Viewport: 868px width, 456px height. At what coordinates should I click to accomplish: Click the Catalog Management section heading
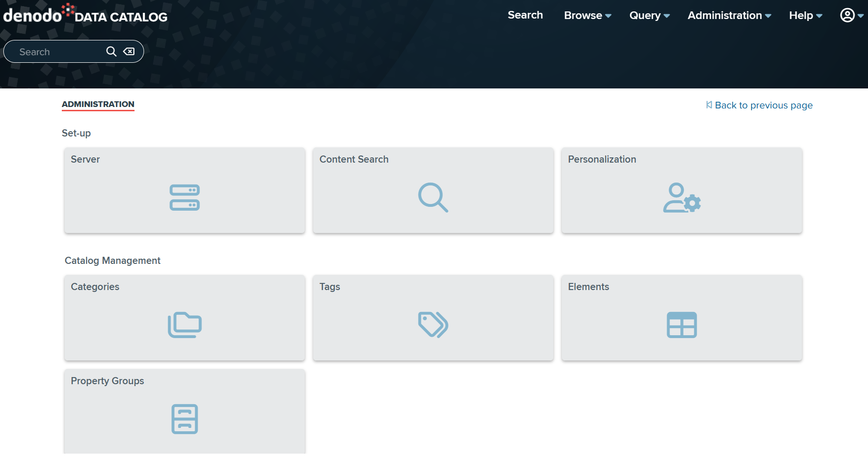pyautogui.click(x=113, y=261)
